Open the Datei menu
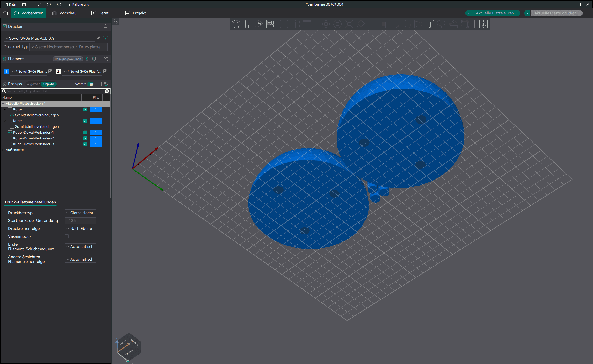 (x=10, y=4)
